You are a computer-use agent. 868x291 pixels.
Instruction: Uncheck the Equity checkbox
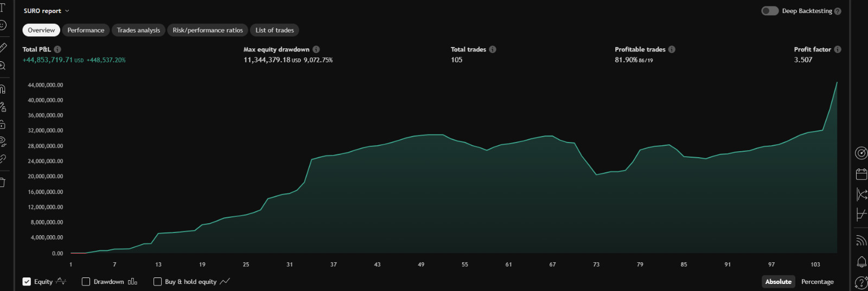[x=27, y=282]
